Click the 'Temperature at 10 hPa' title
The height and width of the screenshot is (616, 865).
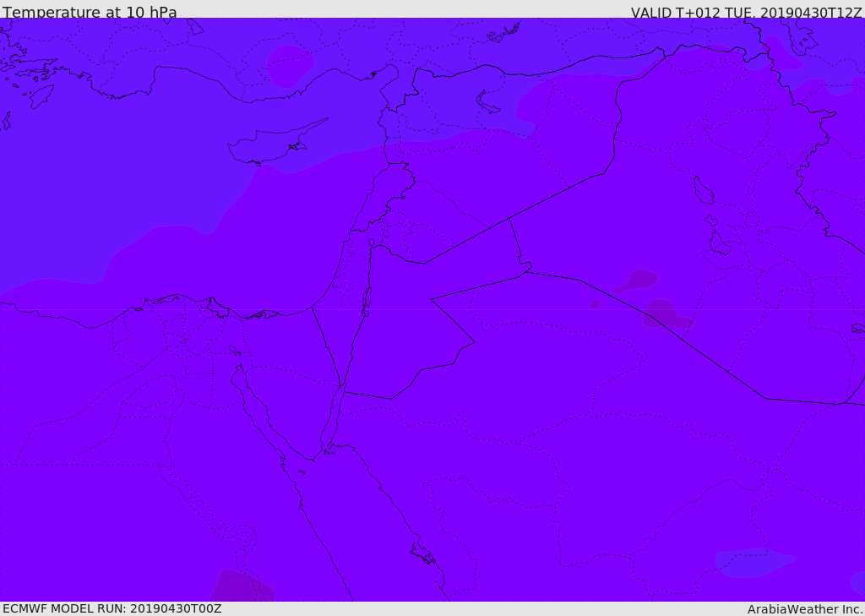point(90,12)
